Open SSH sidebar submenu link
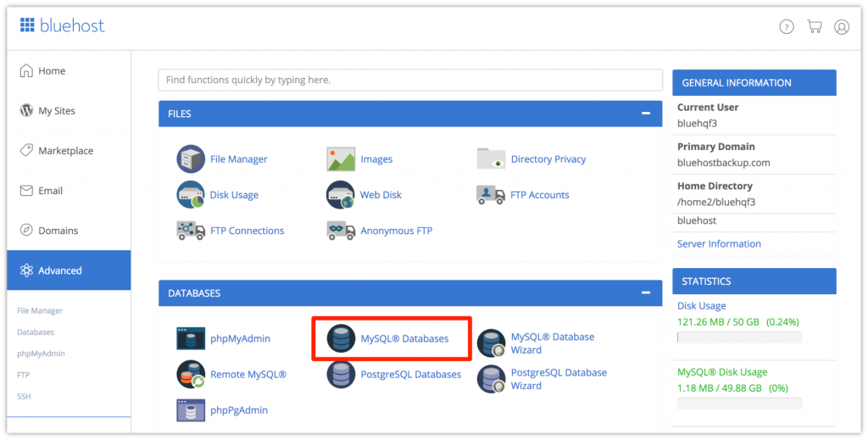868x440 pixels. click(24, 396)
